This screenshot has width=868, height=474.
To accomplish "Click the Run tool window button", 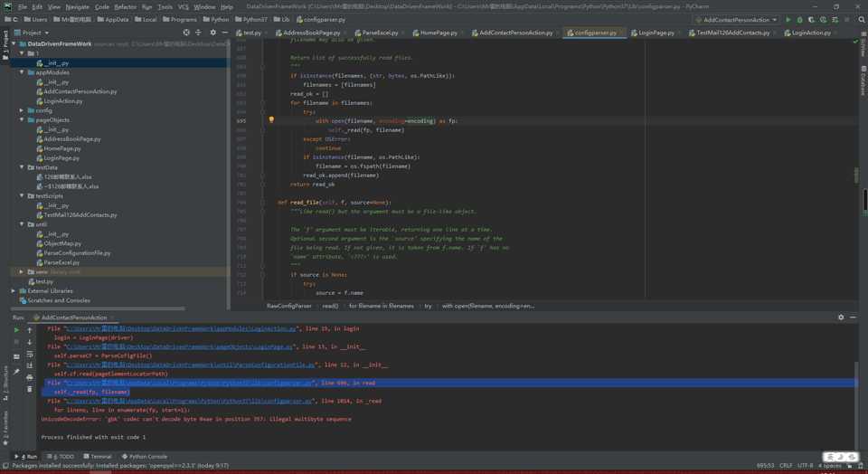I will (x=26, y=457).
